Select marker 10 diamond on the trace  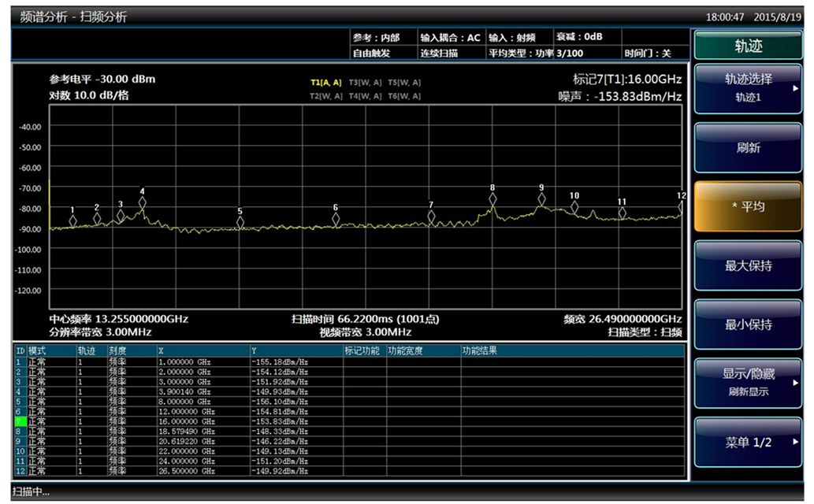(574, 207)
